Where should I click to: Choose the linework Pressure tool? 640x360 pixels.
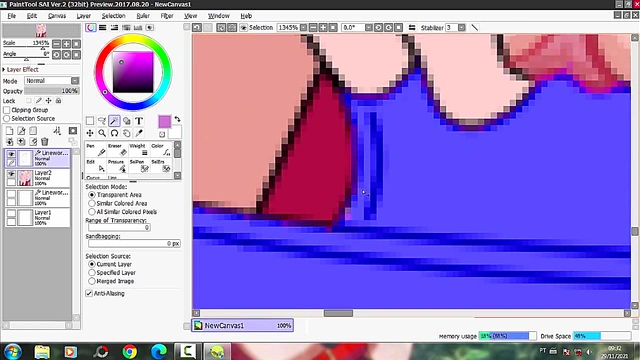tap(118, 166)
